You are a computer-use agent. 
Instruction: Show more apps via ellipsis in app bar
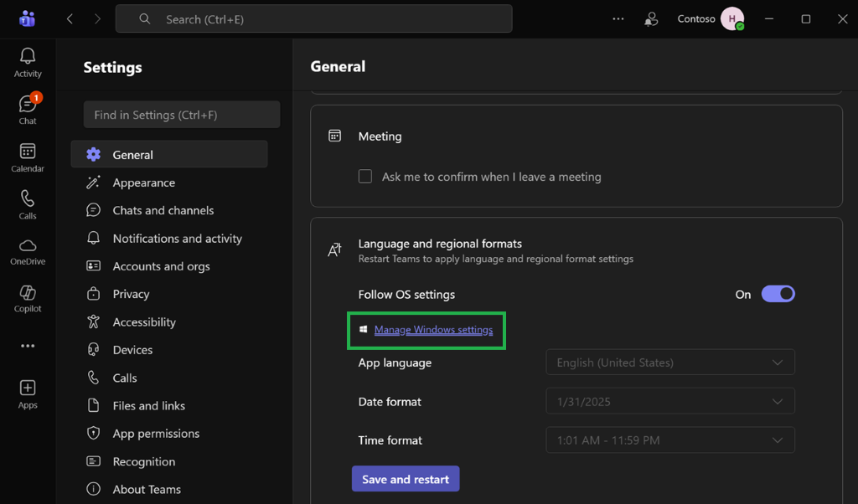(28, 346)
